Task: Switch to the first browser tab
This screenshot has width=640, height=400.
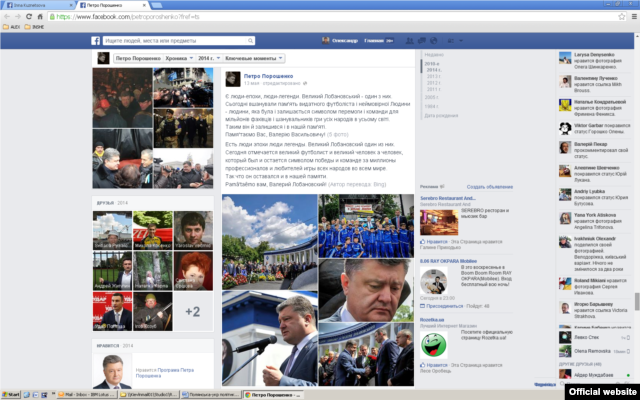Action: click(28, 5)
